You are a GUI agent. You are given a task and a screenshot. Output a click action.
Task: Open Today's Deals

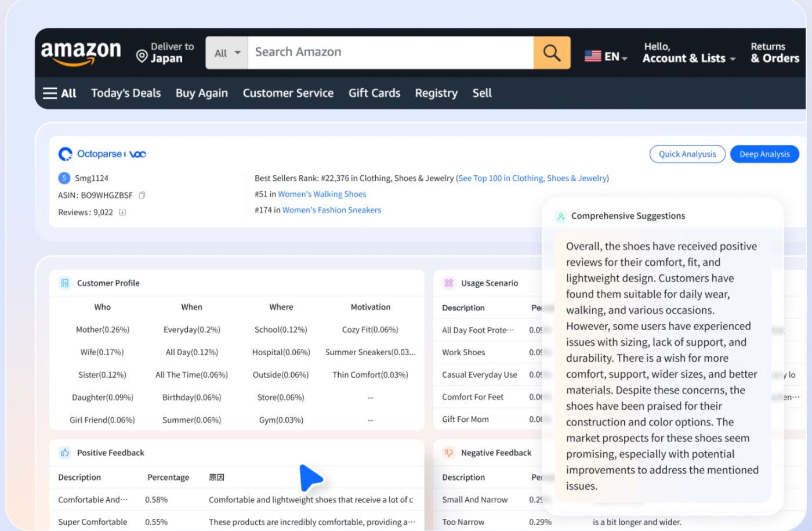pos(126,93)
